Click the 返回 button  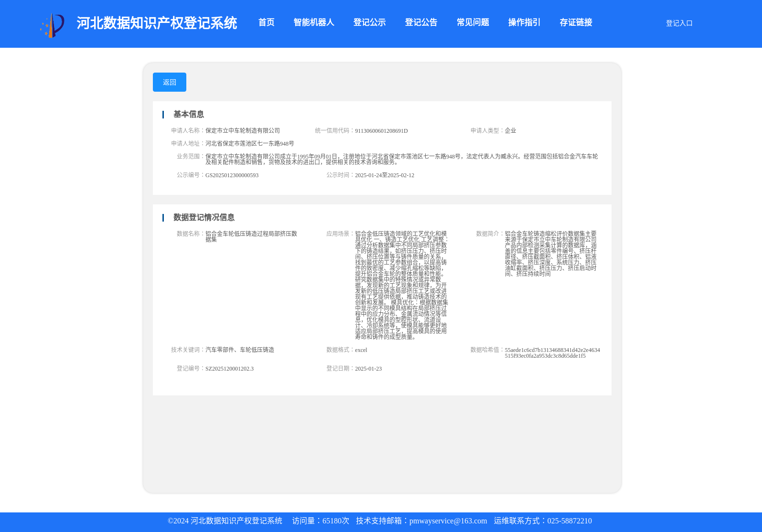(170, 82)
